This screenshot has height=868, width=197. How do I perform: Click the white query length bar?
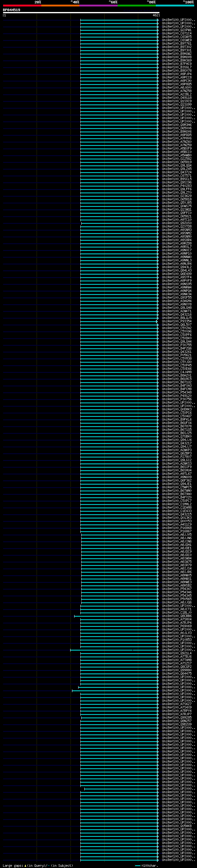tap(81, 13)
